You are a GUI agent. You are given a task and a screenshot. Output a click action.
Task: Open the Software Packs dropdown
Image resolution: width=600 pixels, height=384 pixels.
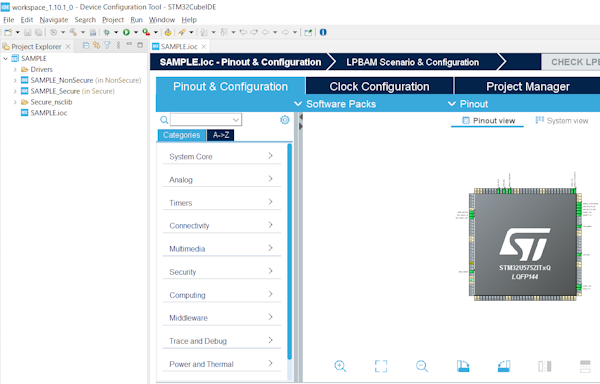(x=335, y=104)
